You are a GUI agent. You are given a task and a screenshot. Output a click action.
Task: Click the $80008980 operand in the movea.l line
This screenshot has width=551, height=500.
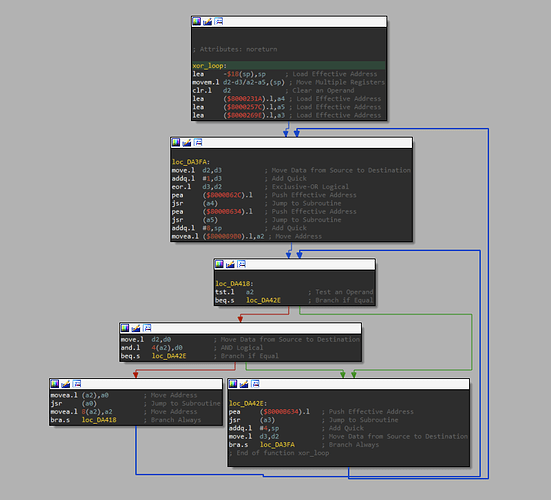click(x=223, y=236)
